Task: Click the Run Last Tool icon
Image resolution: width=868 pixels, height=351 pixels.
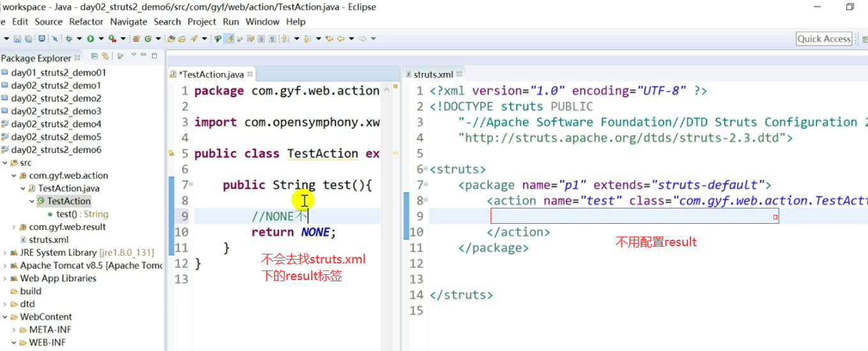Action: (x=112, y=39)
